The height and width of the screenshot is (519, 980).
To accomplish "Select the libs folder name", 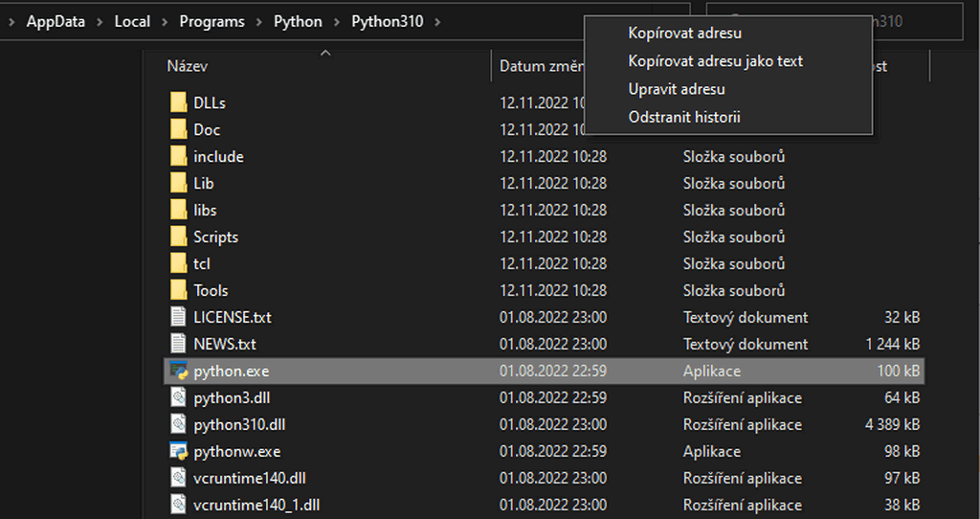I will 205,210.
